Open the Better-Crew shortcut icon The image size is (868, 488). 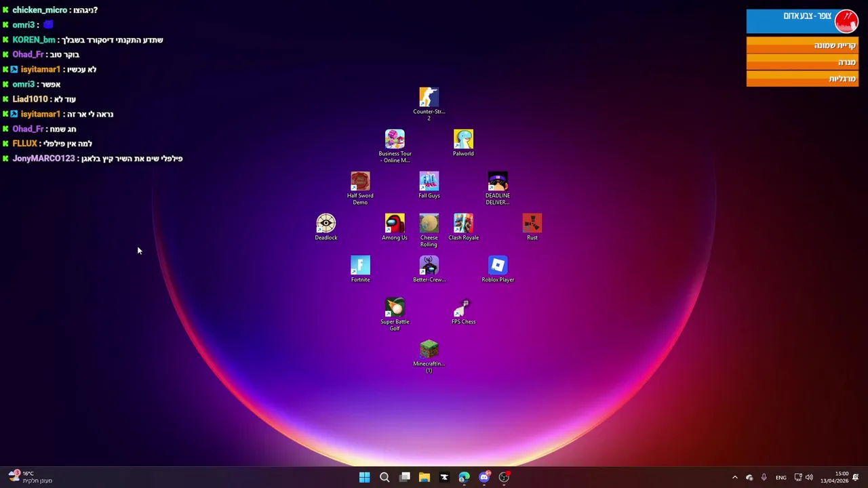pos(429,268)
